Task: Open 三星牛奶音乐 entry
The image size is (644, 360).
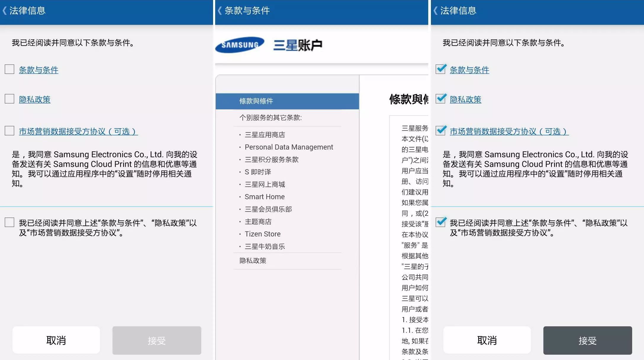Action: (265, 247)
